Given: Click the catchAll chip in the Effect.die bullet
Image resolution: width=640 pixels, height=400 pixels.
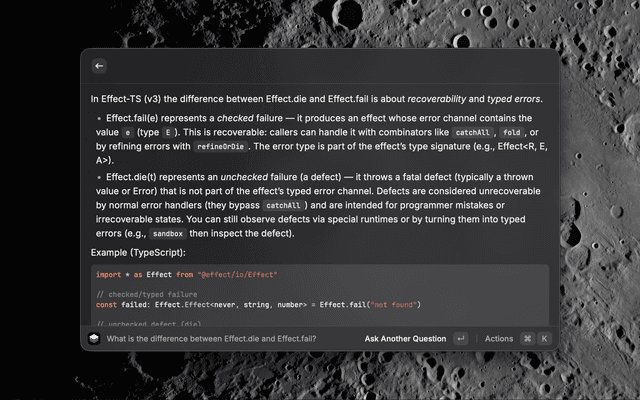Looking at the screenshot, I should (283, 205).
